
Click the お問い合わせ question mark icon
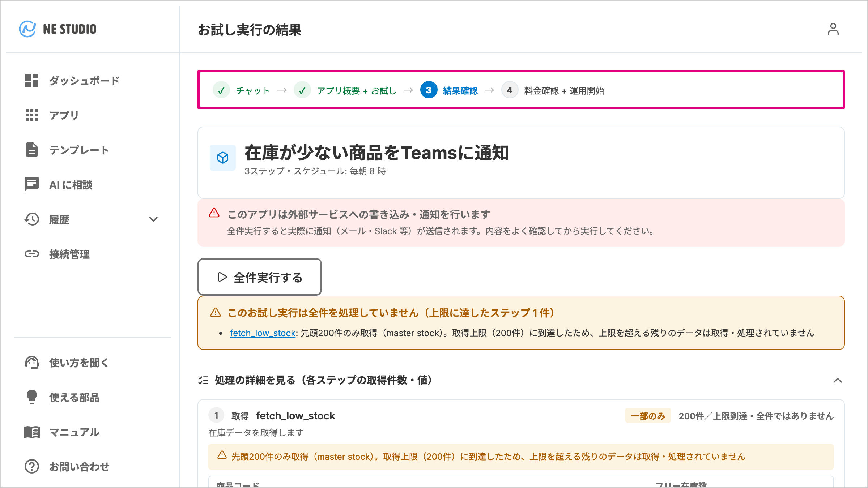[x=32, y=466]
